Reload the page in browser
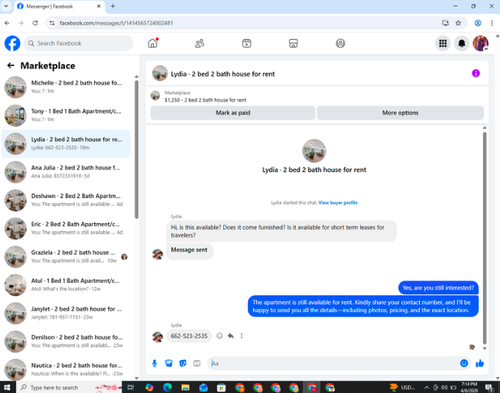This screenshot has width=500, height=393. 35,23
